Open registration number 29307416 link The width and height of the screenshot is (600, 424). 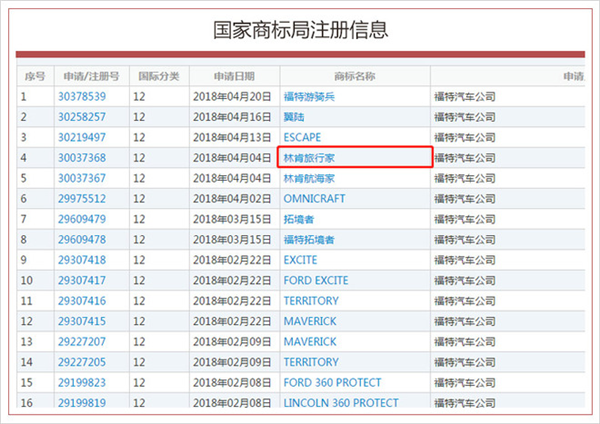82,301
